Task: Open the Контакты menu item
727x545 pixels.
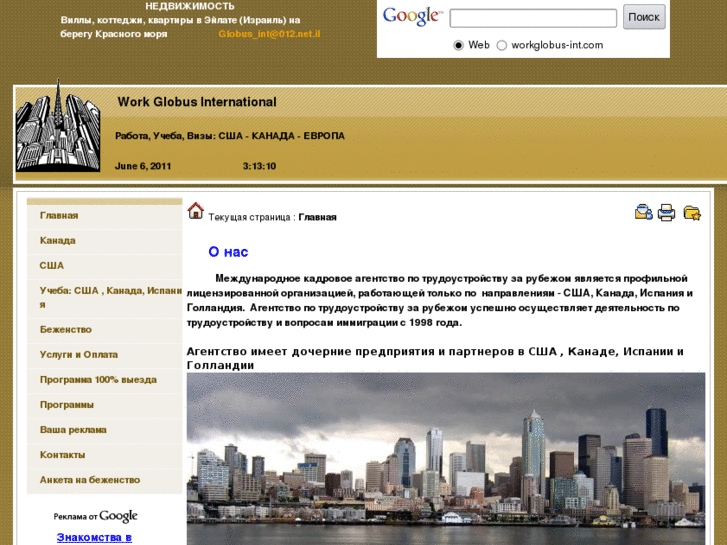Action: click(x=105, y=455)
